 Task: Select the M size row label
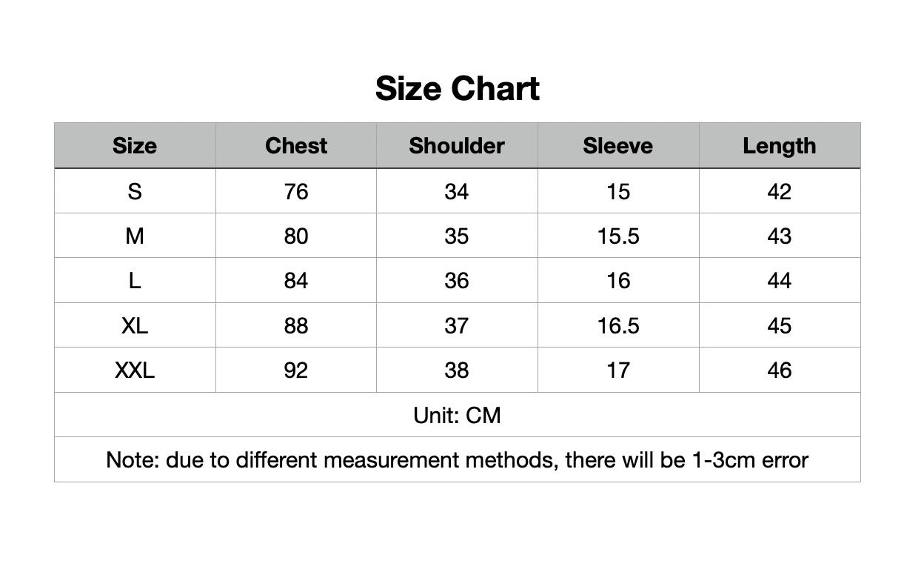pos(135,236)
